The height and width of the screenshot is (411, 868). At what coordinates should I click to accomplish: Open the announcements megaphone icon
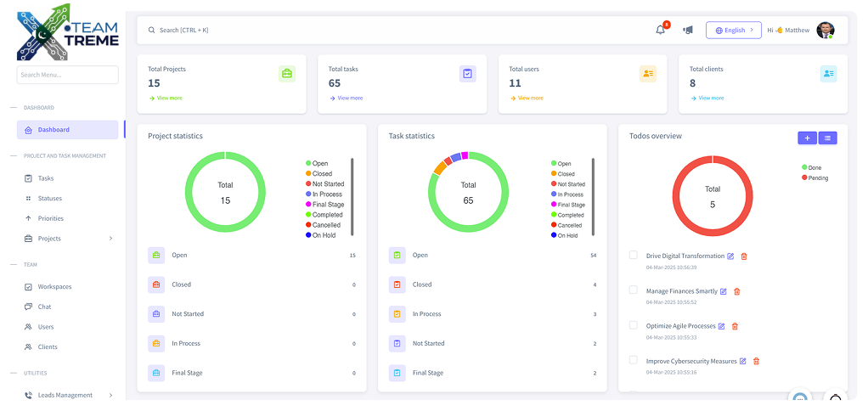[x=688, y=30]
